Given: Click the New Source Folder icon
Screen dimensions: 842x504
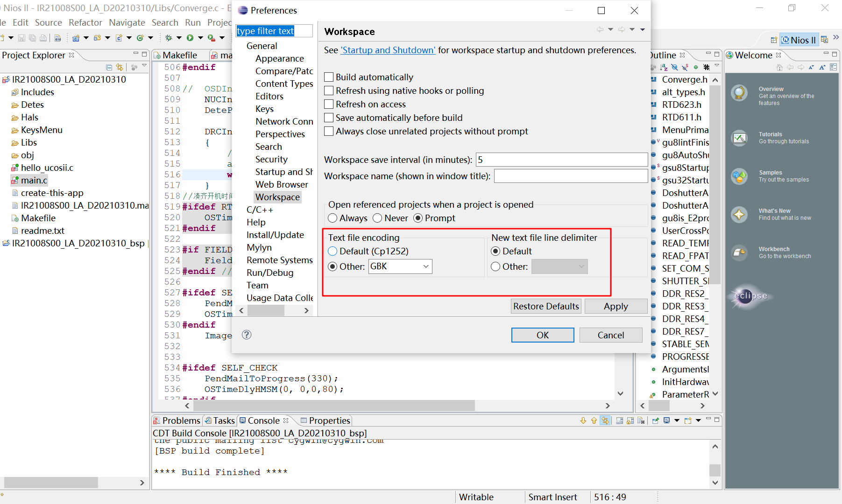Looking at the screenshot, I should [97, 38].
